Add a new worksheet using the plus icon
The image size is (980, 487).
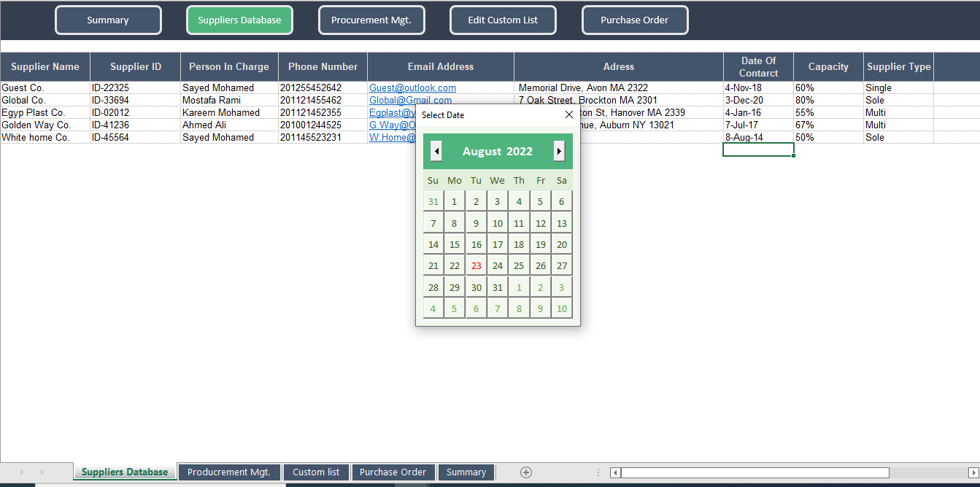525,472
